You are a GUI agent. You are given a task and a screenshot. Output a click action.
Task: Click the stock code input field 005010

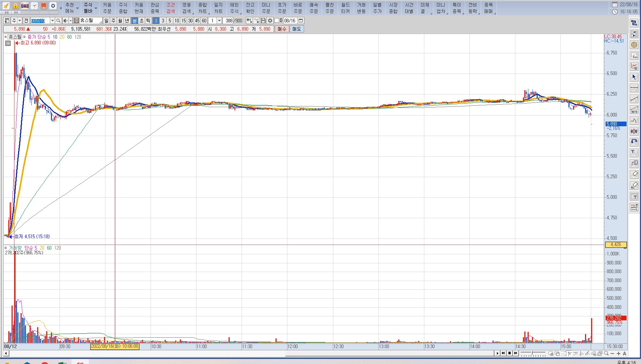[40, 21]
